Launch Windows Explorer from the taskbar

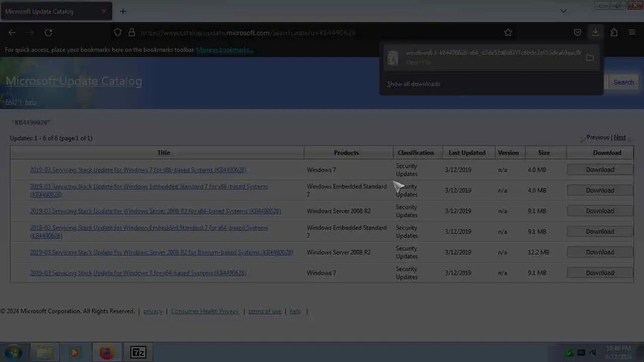(x=45, y=352)
